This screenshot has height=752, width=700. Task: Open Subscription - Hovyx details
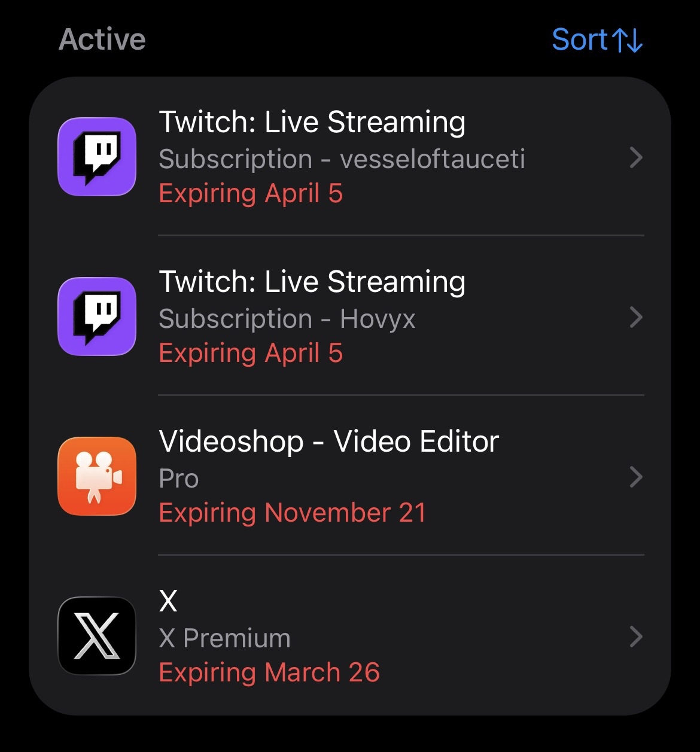[287, 319]
